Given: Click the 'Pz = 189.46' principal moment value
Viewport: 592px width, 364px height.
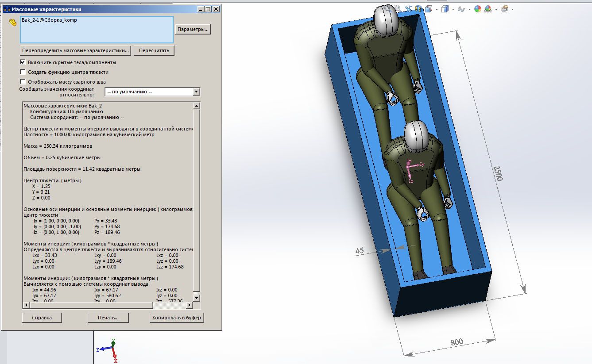Looking at the screenshot, I should 107,232.
